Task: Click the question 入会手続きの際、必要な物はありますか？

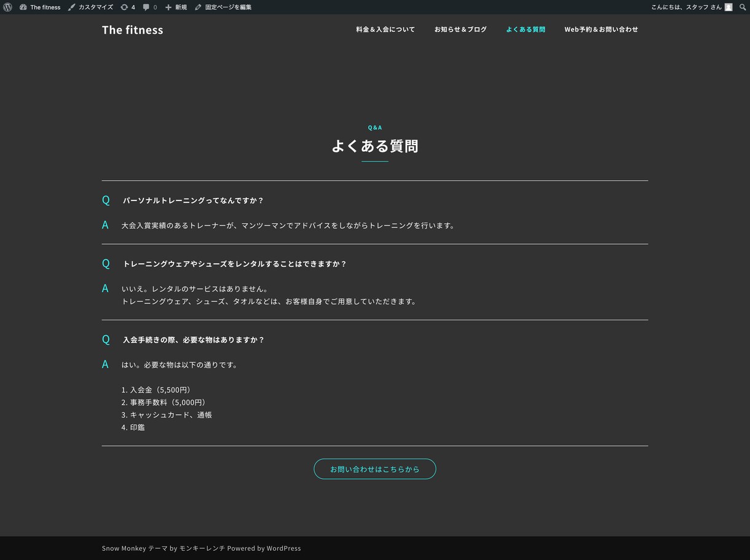Action: [x=194, y=340]
